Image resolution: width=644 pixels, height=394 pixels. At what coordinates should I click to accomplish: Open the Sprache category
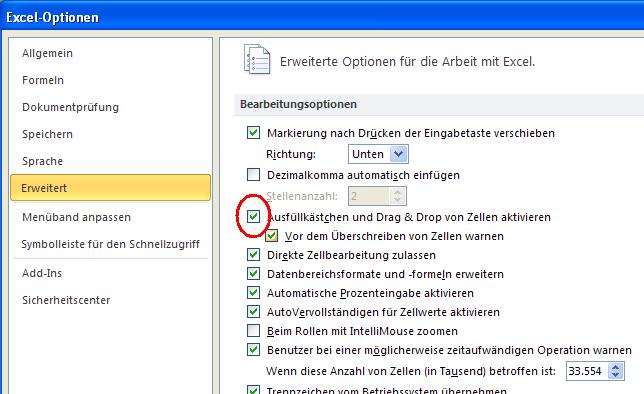coord(42,161)
